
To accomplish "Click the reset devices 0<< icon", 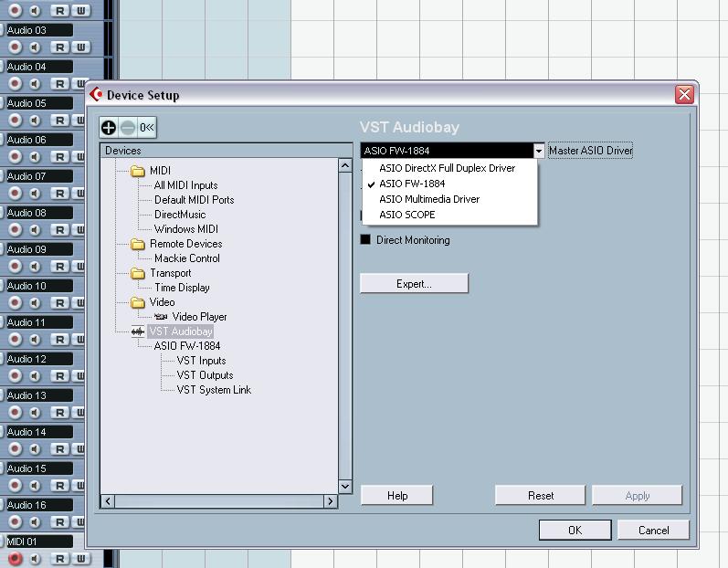I will (147, 127).
